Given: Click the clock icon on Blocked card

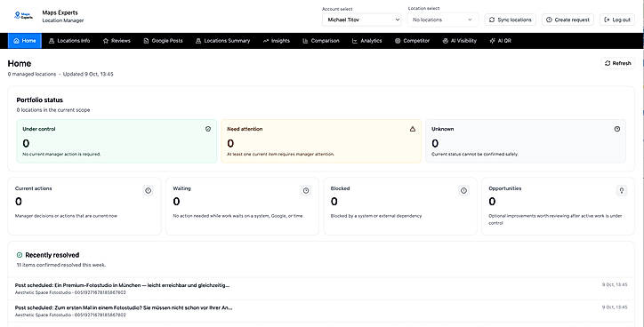Looking at the screenshot, I should 463,191.
